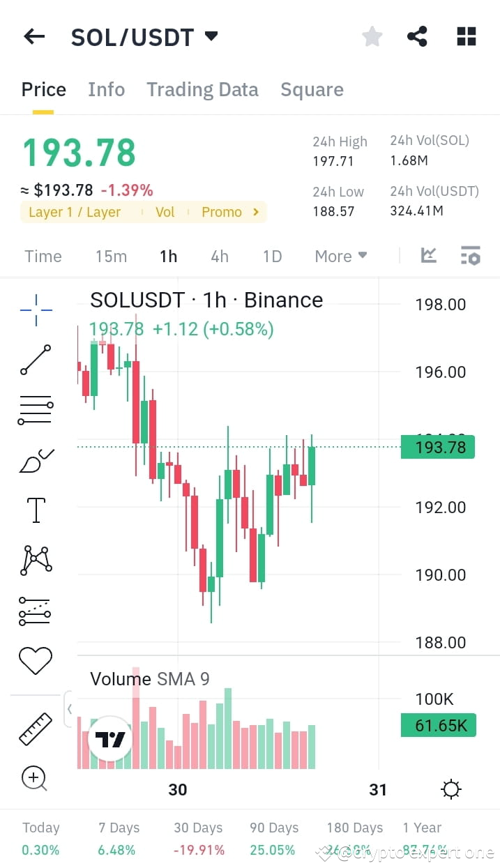Select the XABCD pattern drawing tool
This screenshot has width=500, height=868.
click(x=35, y=560)
